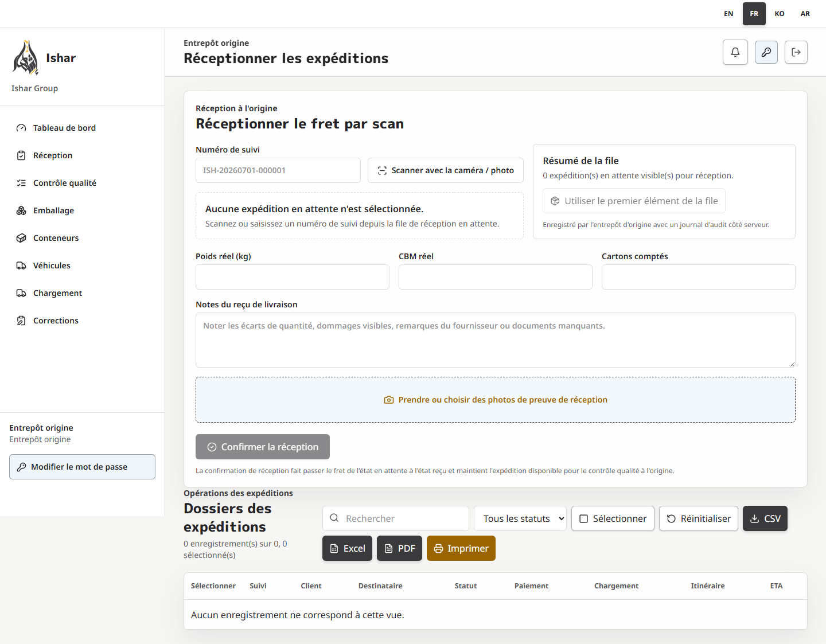This screenshot has width=826, height=644.
Task: Switch language to EN
Action: (728, 14)
